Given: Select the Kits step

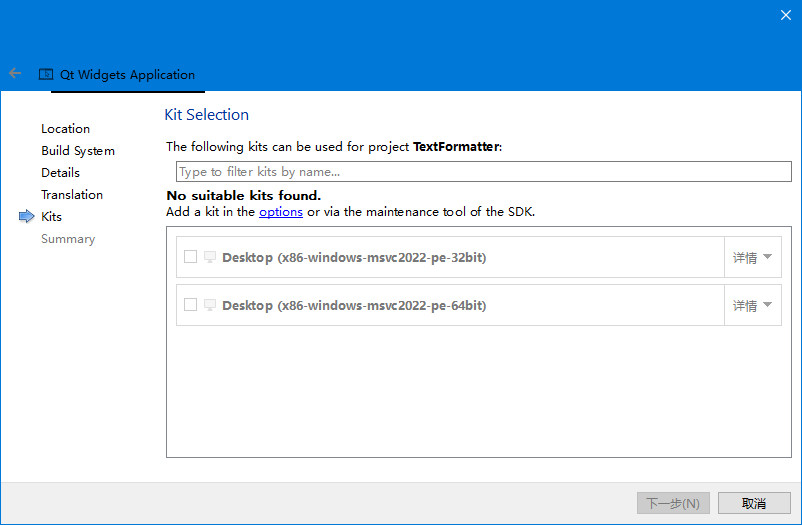Looking at the screenshot, I should (51, 217).
